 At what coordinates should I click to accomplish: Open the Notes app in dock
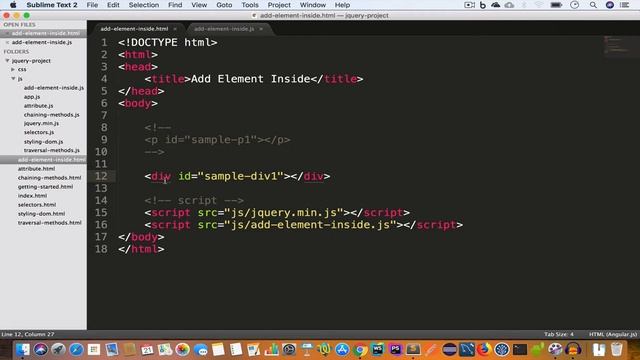(218, 350)
